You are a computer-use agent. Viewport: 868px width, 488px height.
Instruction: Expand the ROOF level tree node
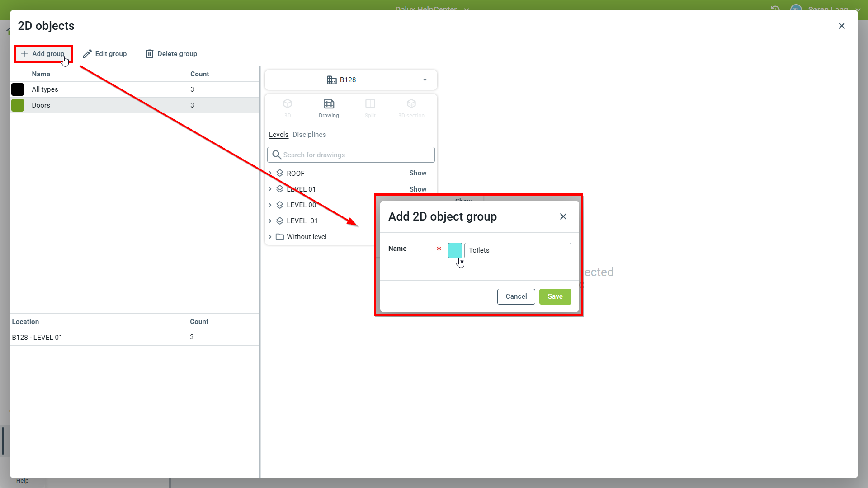(270, 173)
